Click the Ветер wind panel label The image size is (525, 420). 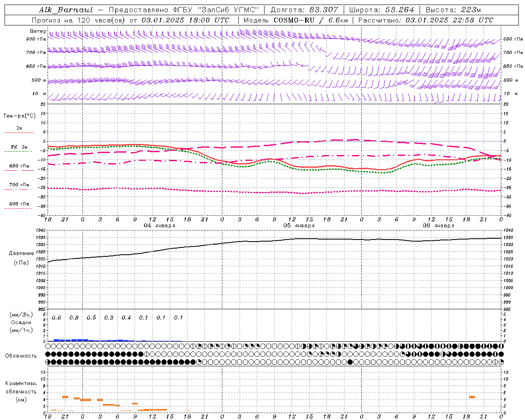pos(38,31)
